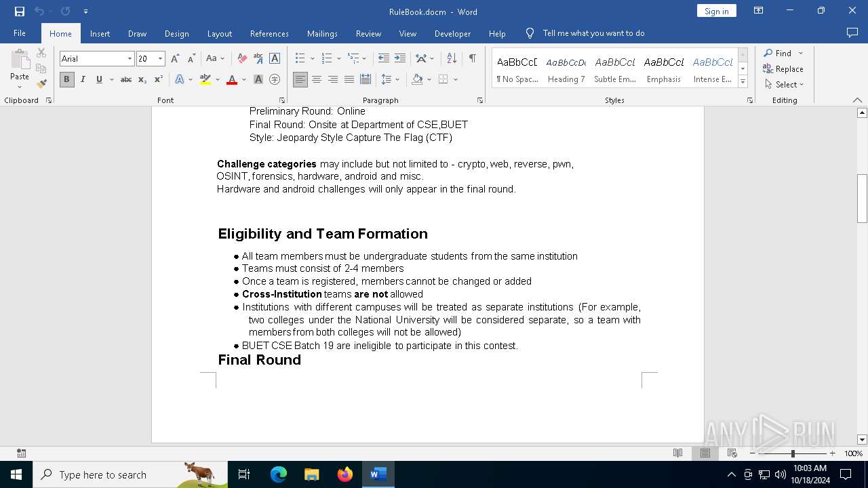Switch to the Layout tab
This screenshot has height=488, width=868.
[219, 33]
